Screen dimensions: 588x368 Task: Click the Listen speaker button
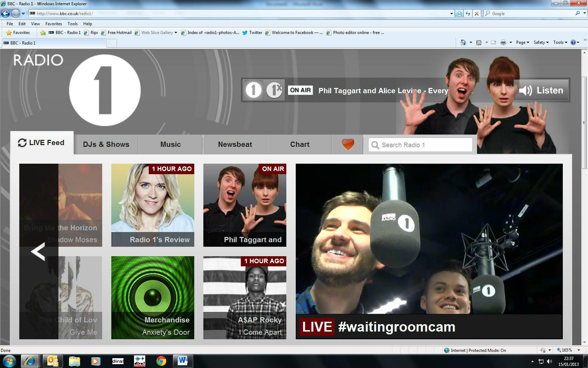(541, 90)
